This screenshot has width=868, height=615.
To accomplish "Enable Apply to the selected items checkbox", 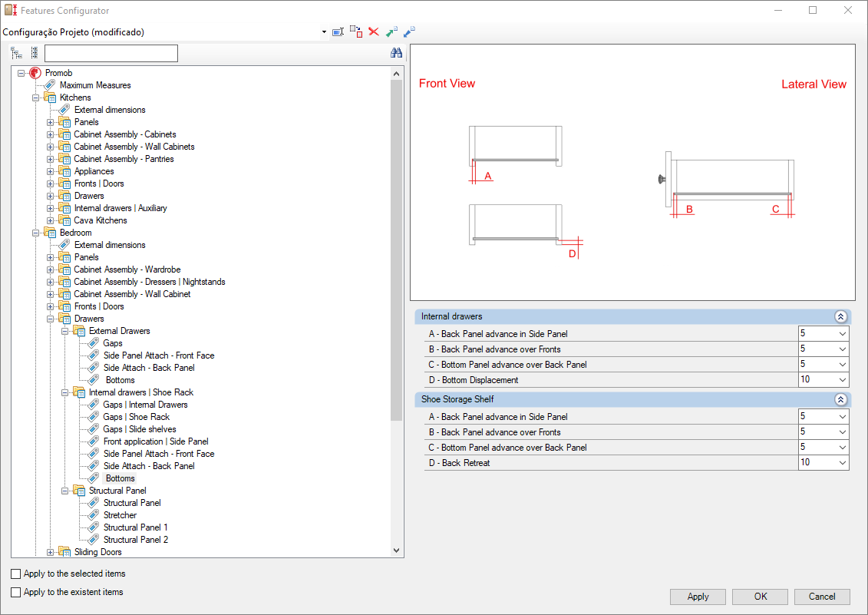I will (16, 574).
